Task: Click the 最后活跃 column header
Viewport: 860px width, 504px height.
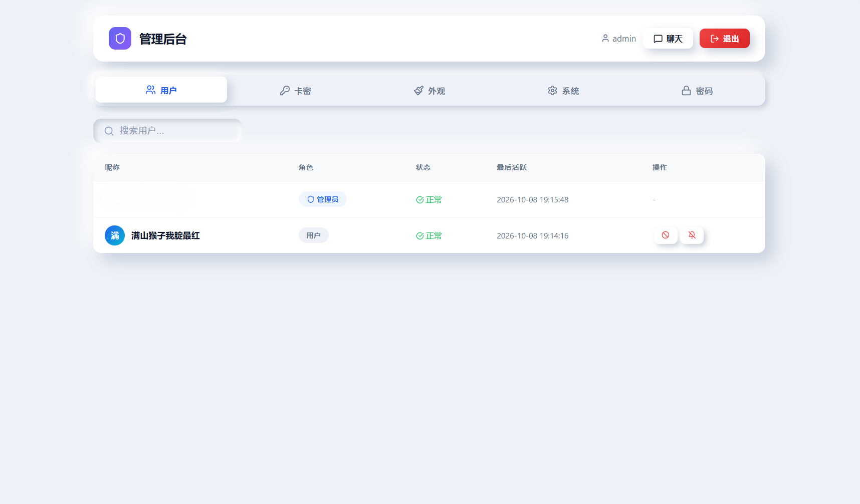Action: (512, 167)
